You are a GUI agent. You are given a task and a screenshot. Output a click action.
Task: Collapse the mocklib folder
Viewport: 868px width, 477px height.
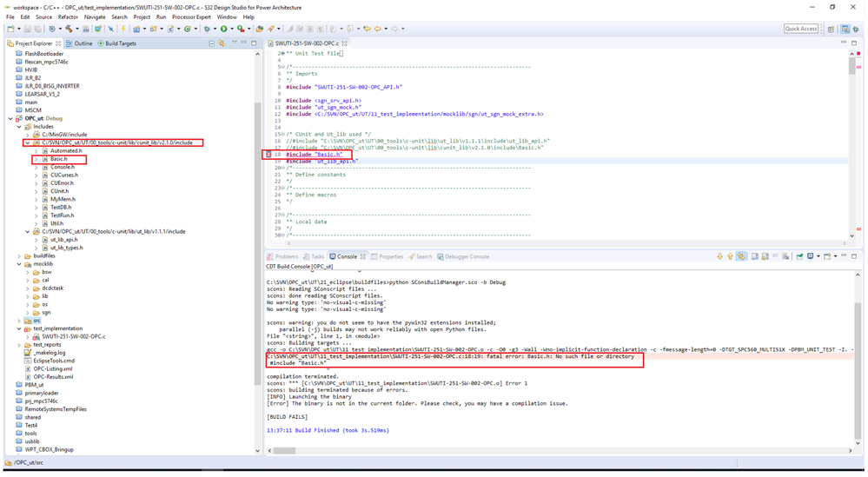19,264
